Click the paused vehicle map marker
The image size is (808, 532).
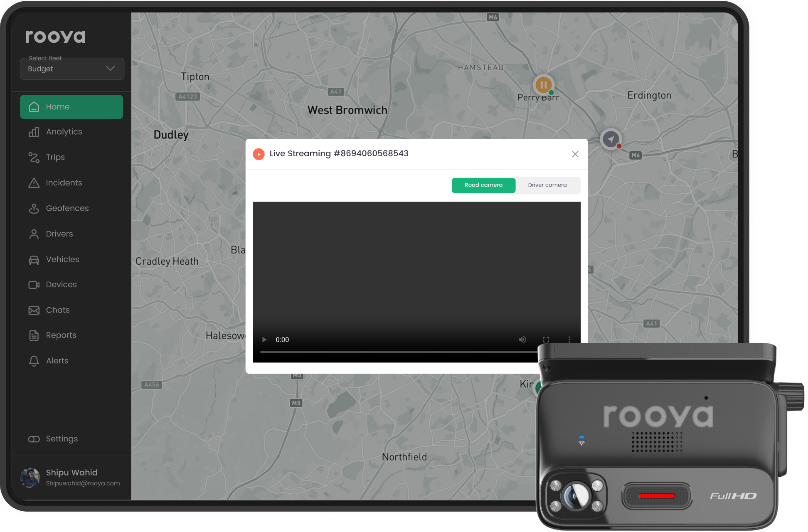click(543, 85)
